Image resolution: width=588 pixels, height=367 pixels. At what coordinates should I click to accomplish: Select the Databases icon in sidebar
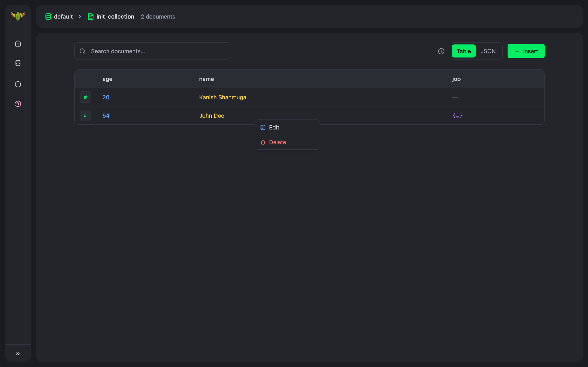tap(18, 63)
